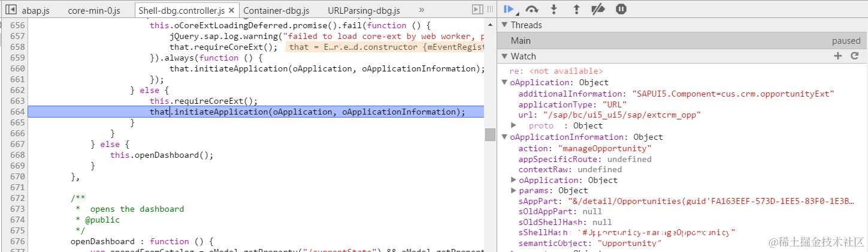
Task: Select the url property row
Action: [x=609, y=114]
